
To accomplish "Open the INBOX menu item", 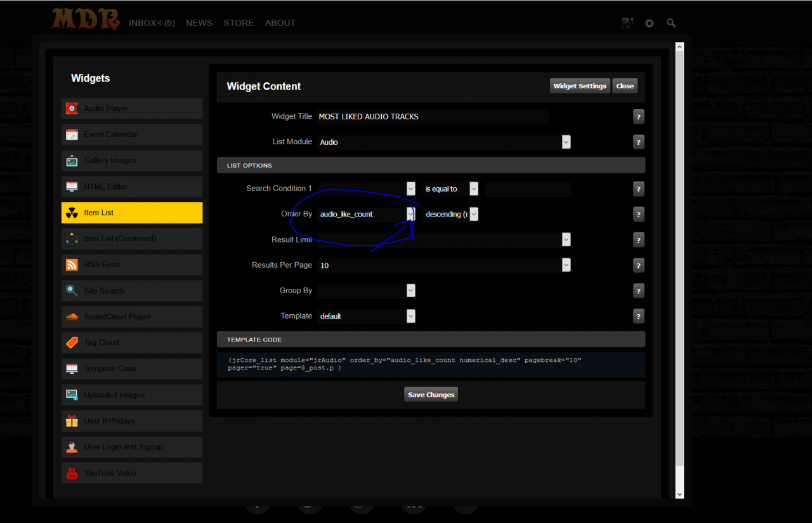I will (x=152, y=23).
